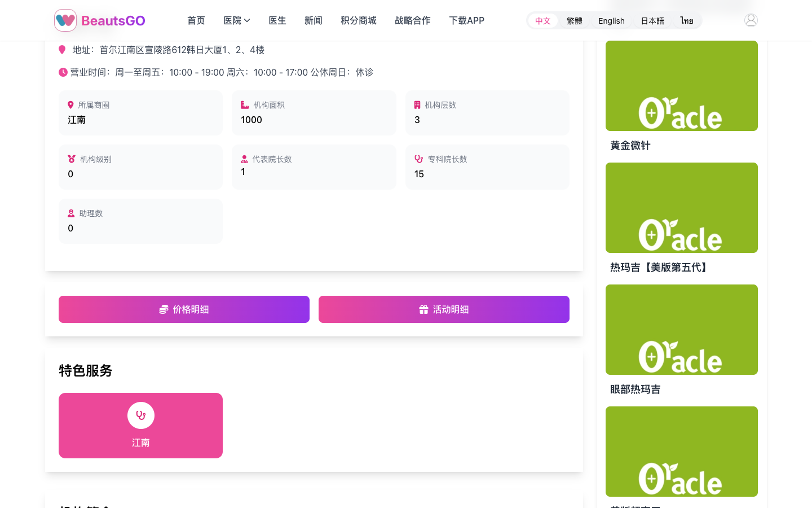
Task: Click the person icon on 代表院长数 card
Action: (x=245, y=159)
